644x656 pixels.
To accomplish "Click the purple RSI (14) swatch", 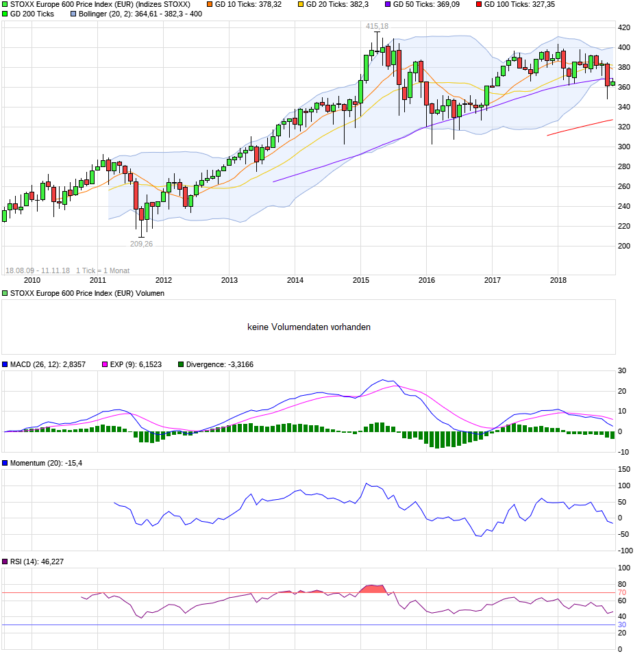I will pos(5,562).
